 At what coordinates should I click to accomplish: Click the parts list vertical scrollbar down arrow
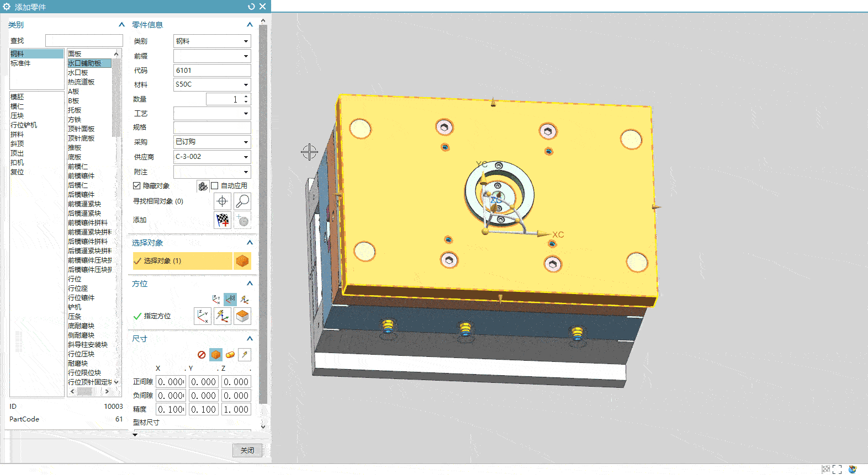(x=116, y=382)
